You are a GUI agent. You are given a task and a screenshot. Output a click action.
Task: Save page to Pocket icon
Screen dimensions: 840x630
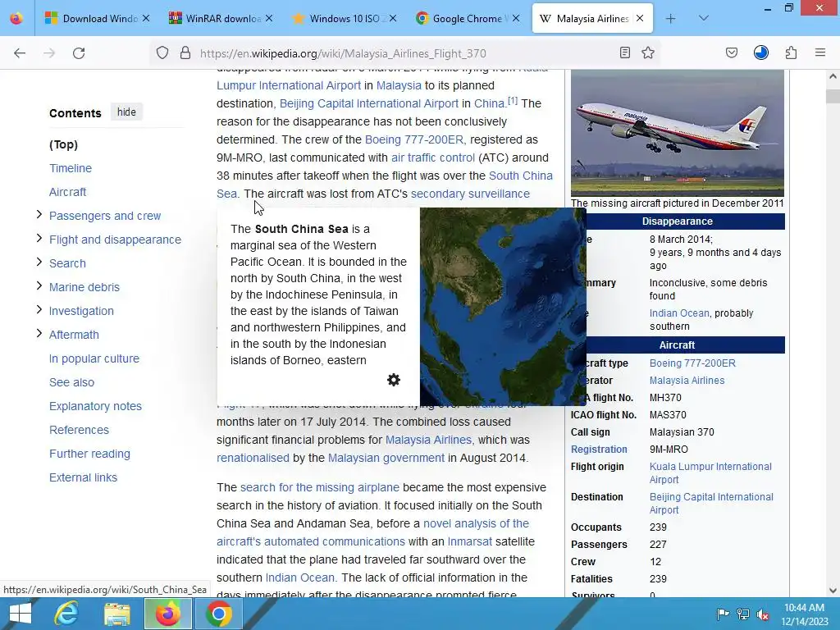click(x=732, y=53)
